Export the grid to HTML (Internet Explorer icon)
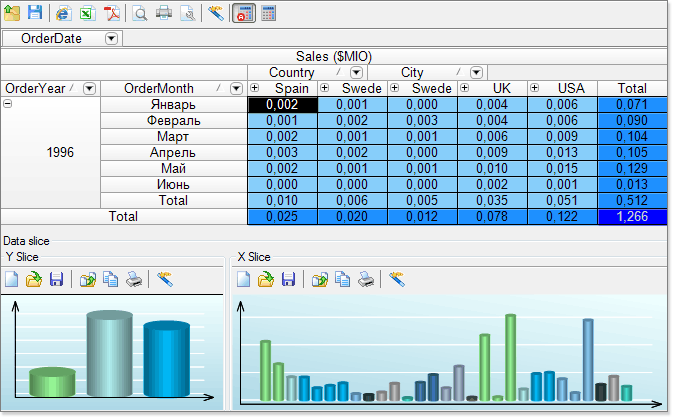 pyautogui.click(x=63, y=13)
